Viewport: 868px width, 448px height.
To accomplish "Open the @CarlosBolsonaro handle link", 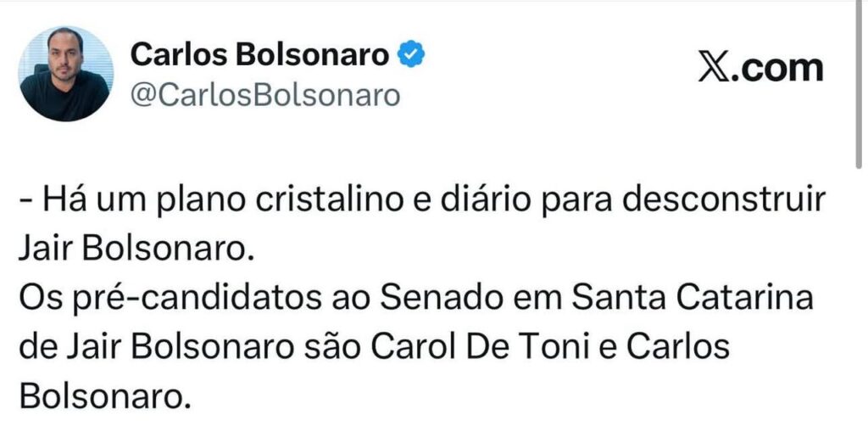I will pos(264,96).
